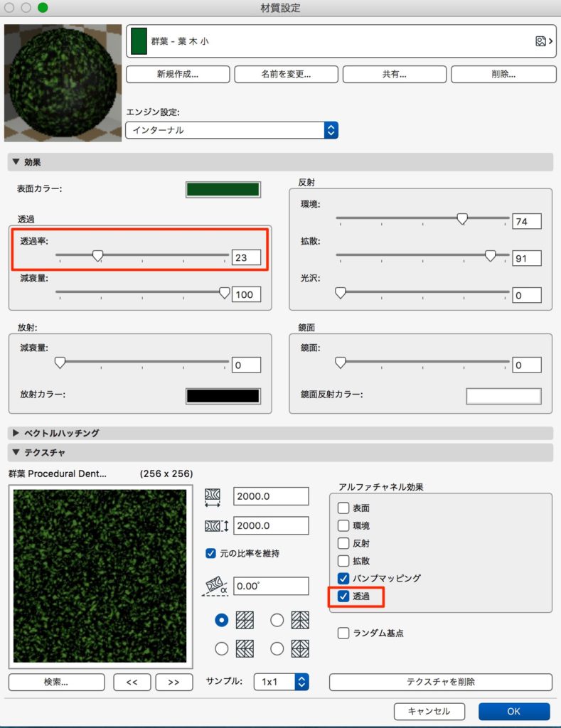Select the top-right tiling mode radio button
The image size is (561, 728).
click(277, 620)
